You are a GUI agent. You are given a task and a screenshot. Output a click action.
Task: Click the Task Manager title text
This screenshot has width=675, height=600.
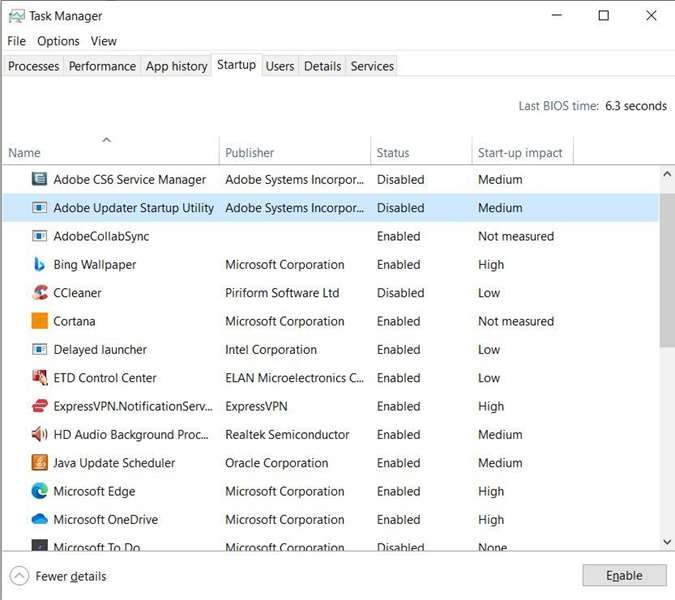pyautogui.click(x=65, y=16)
